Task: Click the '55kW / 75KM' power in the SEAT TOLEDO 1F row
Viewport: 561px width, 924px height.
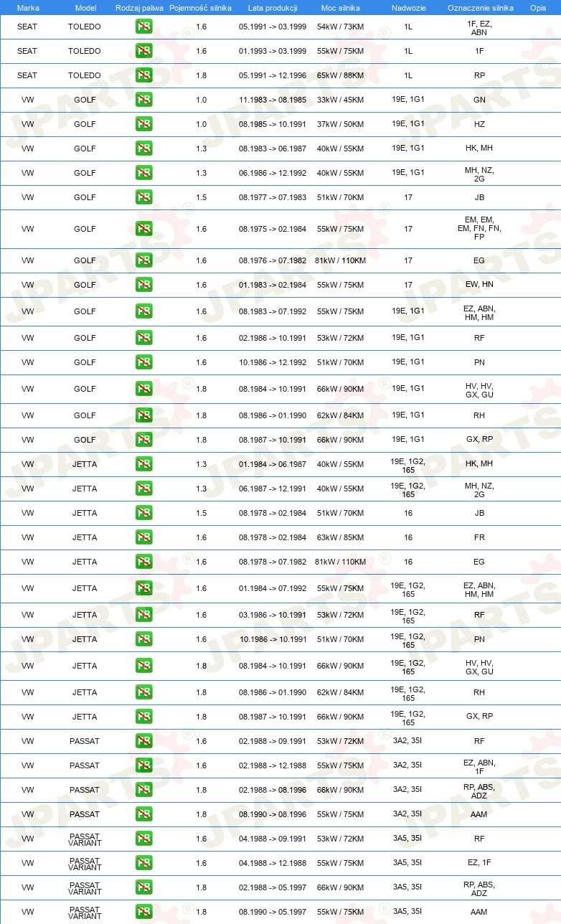Action: pyautogui.click(x=340, y=51)
